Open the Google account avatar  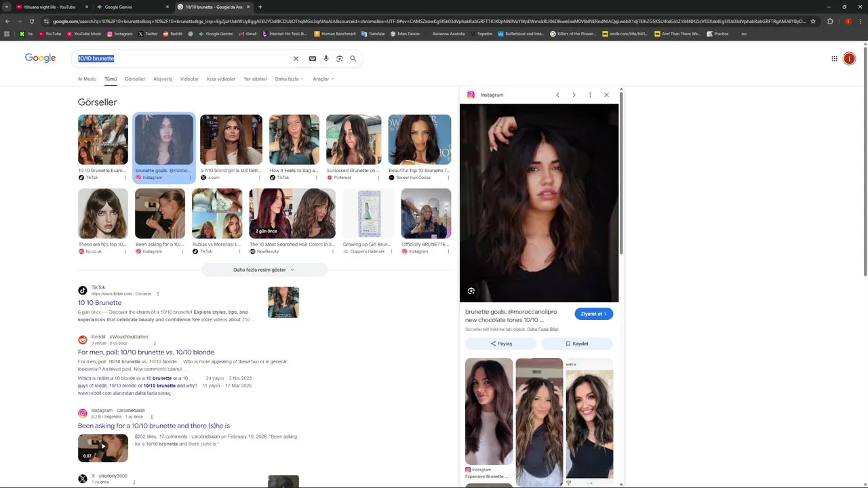pyautogui.click(x=849, y=58)
